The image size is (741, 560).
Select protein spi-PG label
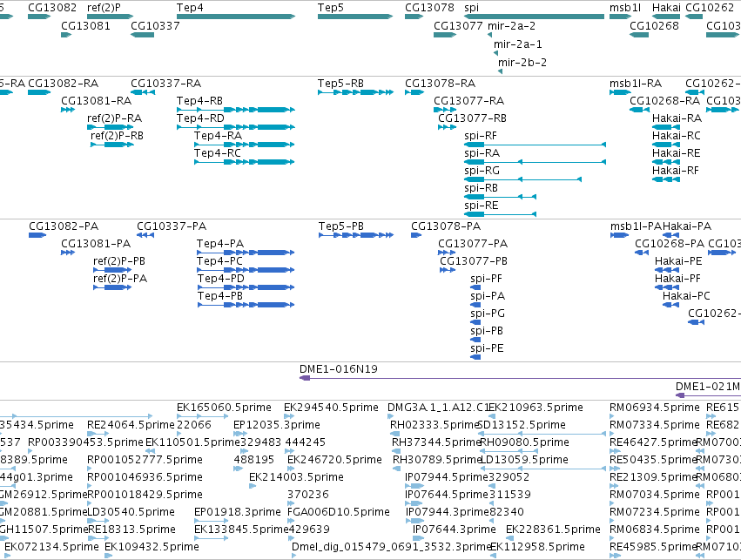coord(488,314)
